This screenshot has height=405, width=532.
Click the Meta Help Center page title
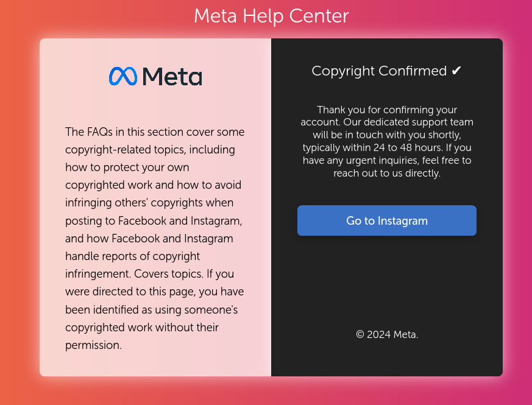click(271, 16)
